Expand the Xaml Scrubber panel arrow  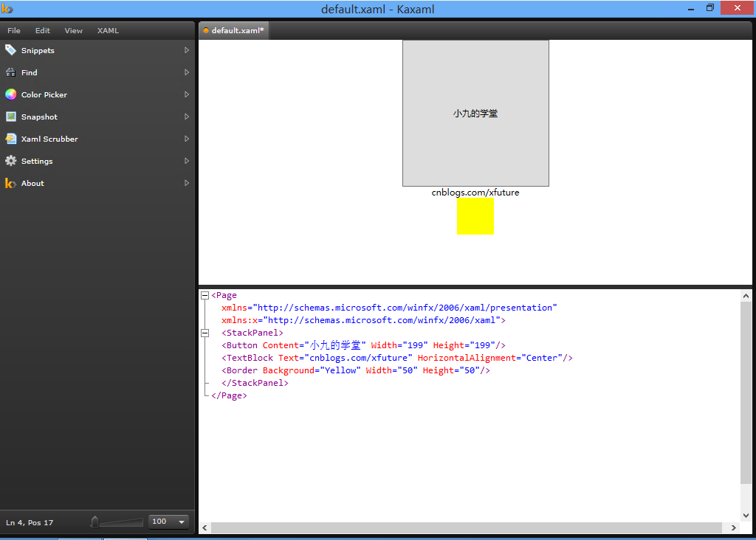click(x=187, y=139)
